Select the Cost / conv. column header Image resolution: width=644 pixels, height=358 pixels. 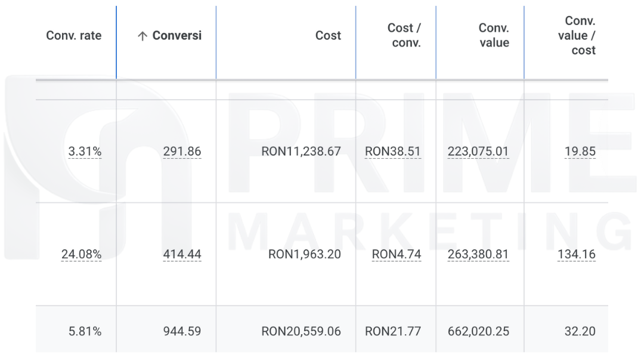[404, 36]
